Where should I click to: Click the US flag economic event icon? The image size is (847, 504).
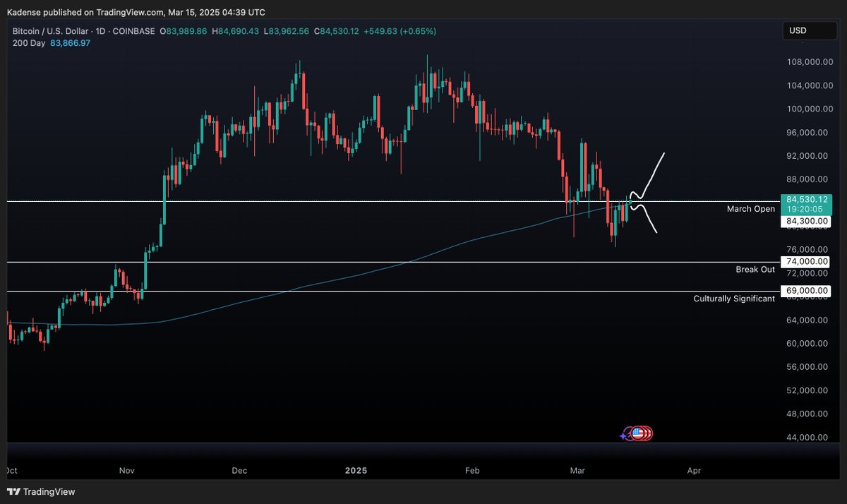click(x=637, y=433)
